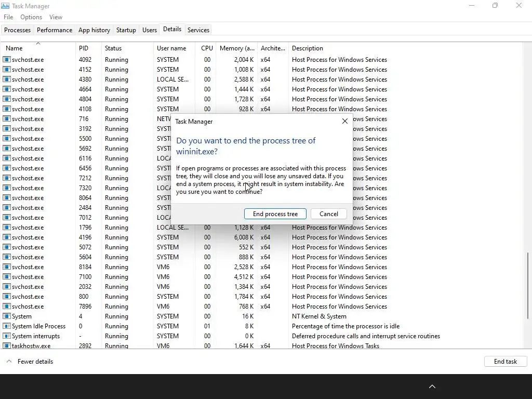The width and height of the screenshot is (532, 399).
Task: Click icon of svchost.exe with PID 7212
Action: (x=6, y=178)
